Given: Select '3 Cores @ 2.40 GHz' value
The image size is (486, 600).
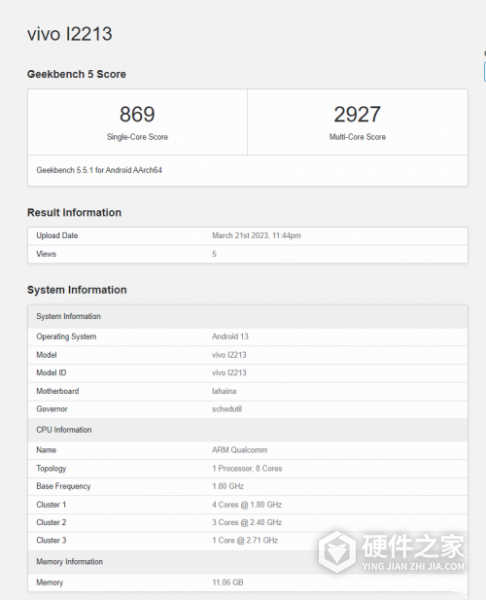Looking at the screenshot, I should point(247,522).
